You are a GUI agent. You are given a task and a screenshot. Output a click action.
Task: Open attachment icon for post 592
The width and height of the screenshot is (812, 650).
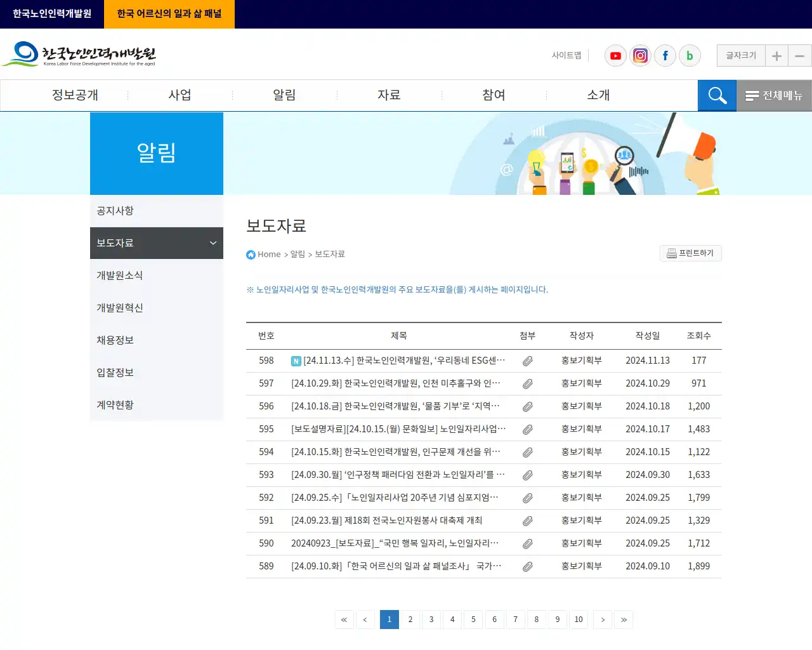[x=527, y=498]
